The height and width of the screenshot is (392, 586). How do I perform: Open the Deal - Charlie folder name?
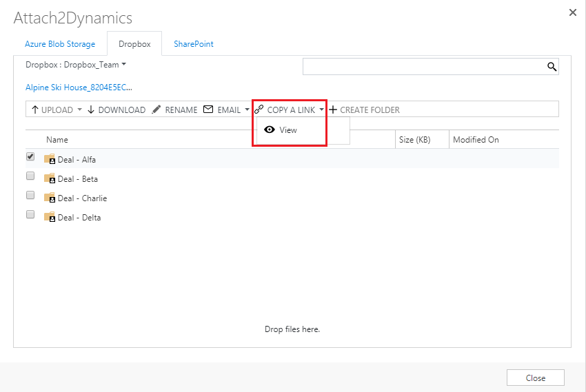(82, 198)
